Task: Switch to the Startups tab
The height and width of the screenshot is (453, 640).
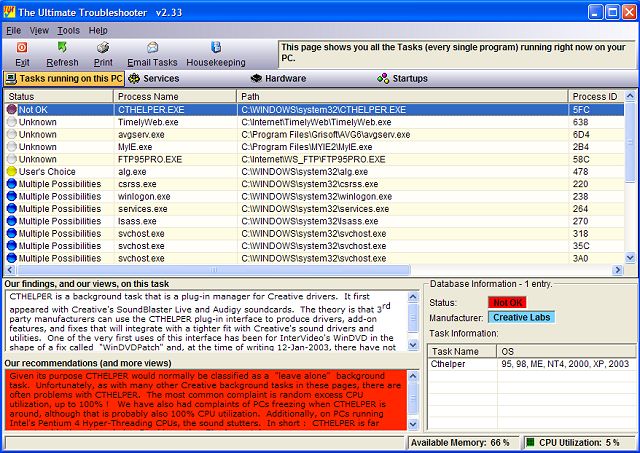Action: tap(403, 78)
